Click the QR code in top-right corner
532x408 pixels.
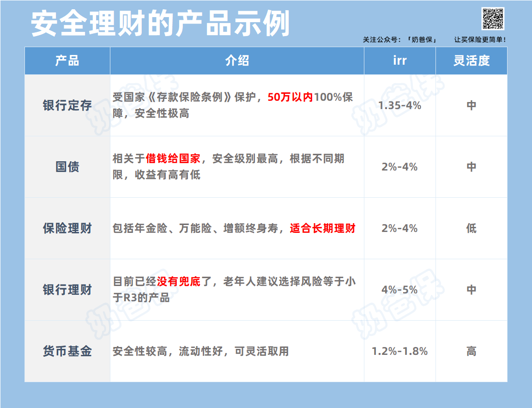pos(493,19)
